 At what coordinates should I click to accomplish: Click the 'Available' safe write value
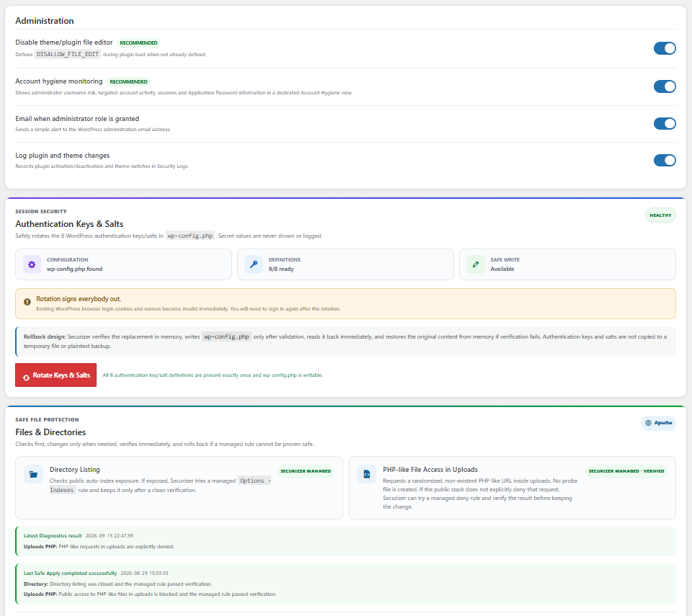502,269
